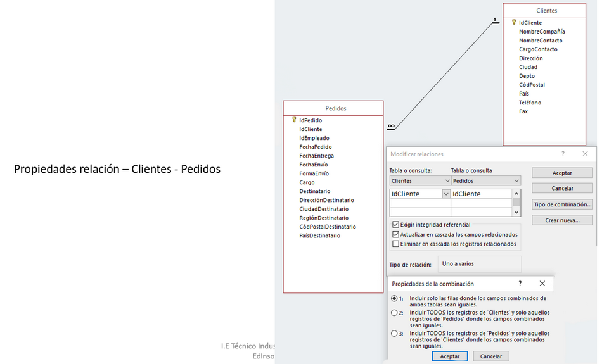Click the infinity symbol on the relationship line
This screenshot has height=364, width=602.
tap(391, 127)
